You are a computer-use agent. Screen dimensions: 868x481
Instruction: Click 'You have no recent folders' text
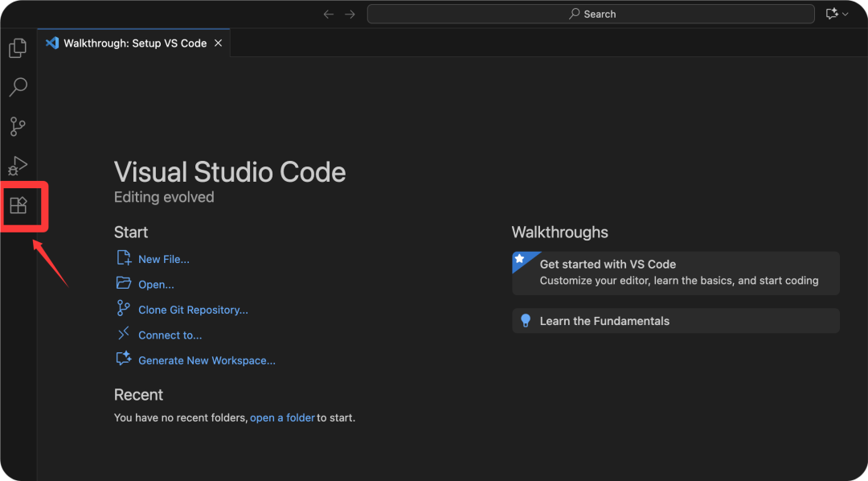pos(181,417)
